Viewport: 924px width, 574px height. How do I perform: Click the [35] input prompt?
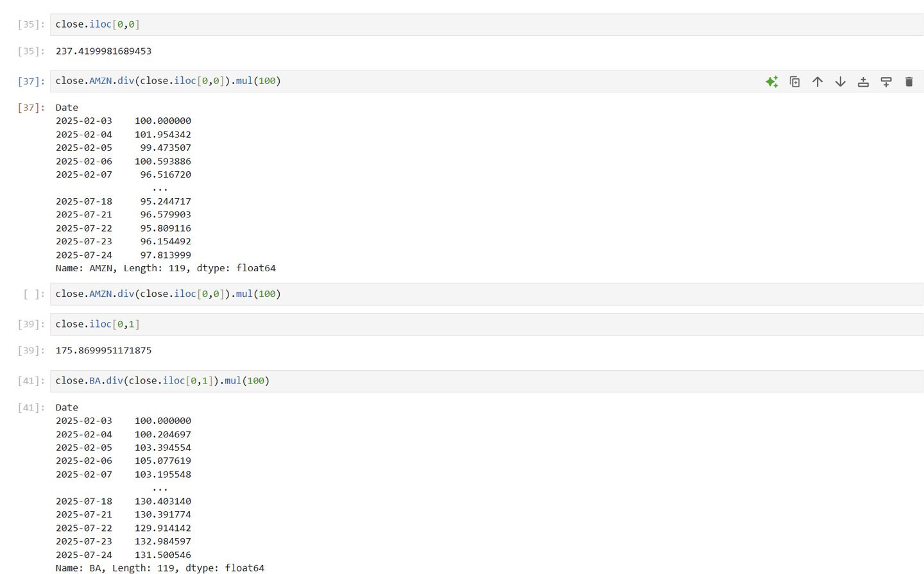click(x=31, y=24)
